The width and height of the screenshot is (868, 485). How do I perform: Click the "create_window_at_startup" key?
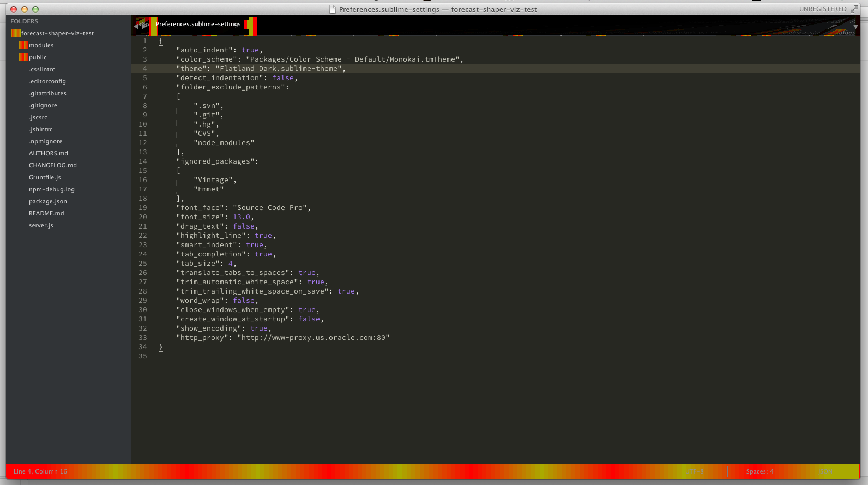(x=233, y=319)
